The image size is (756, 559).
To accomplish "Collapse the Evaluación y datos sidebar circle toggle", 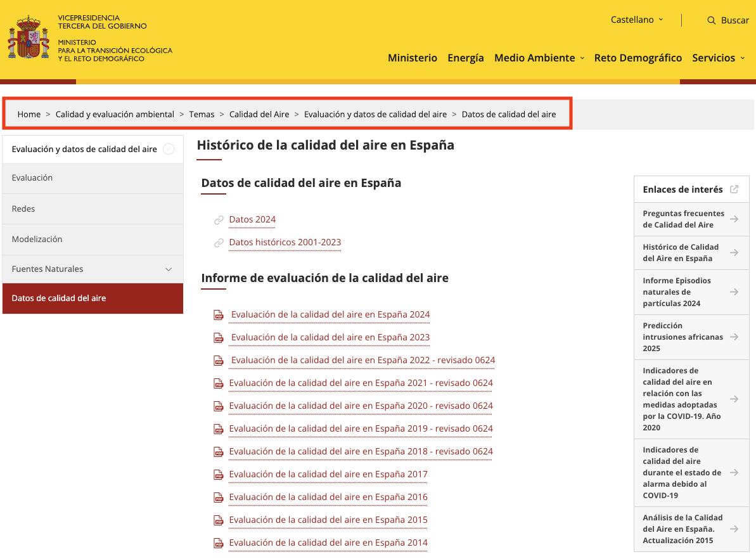I will [x=169, y=149].
